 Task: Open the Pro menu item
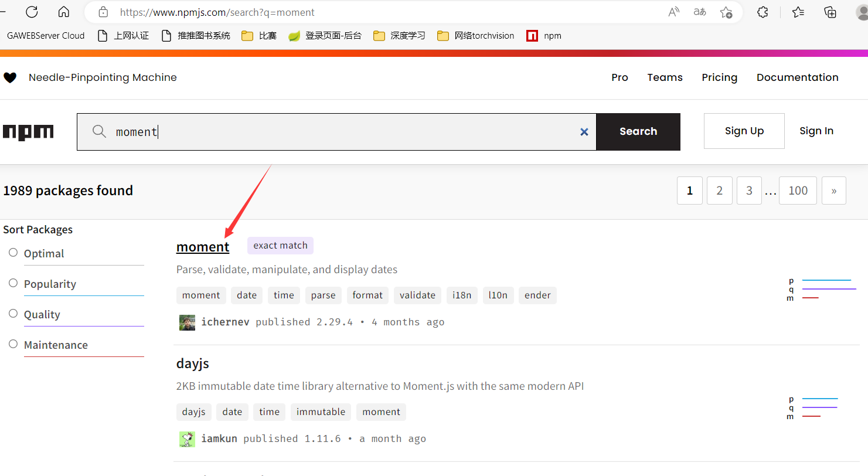pos(619,77)
